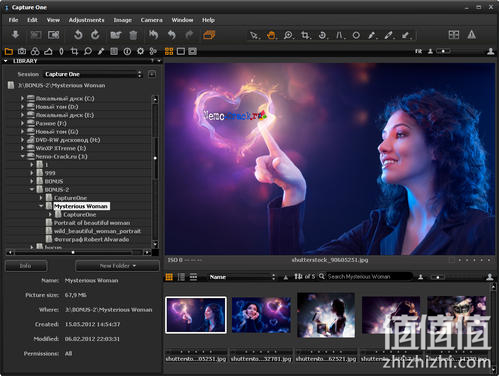This screenshot has width=499, height=376.
Task: Select the first thumbnail ending 03231.jpg
Action: pyautogui.click(x=196, y=315)
